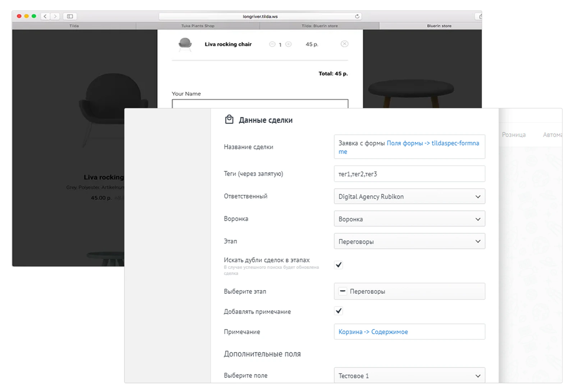Click the Total: 45 p. text
Screen dimensions: 575x392
coord(333,74)
